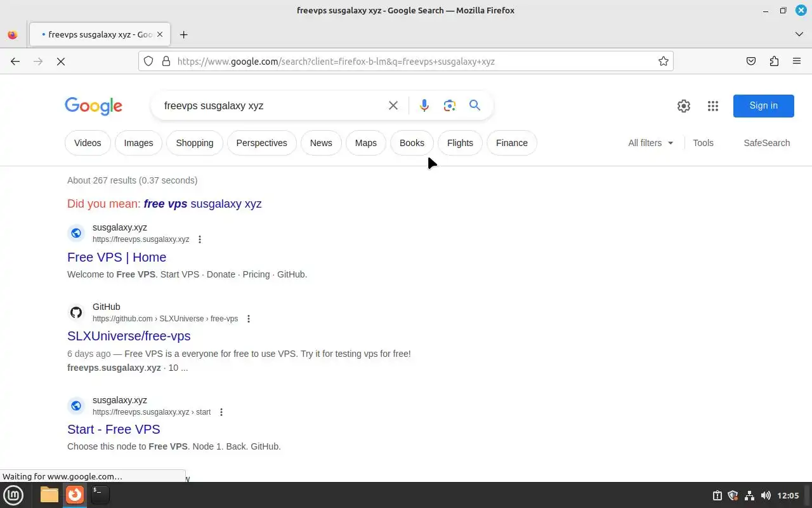The height and width of the screenshot is (508, 812).
Task: Open the taskbar clock showing 12:05
Action: 788,495
